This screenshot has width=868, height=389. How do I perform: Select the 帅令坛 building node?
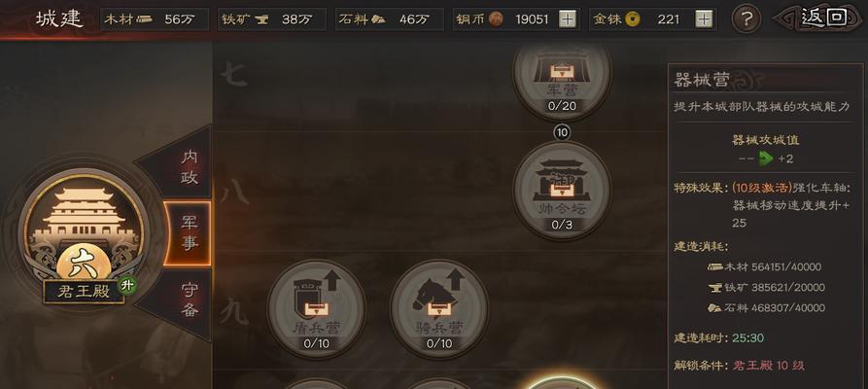click(562, 190)
